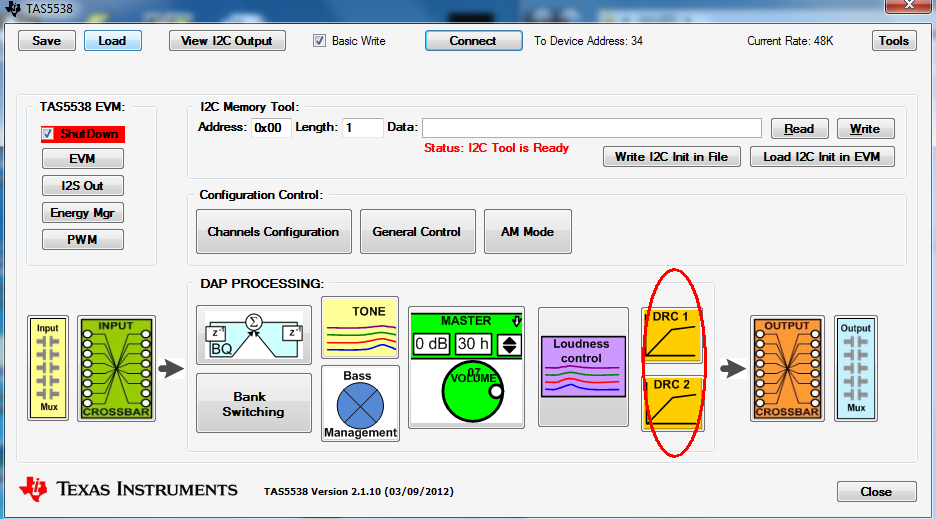This screenshot has height=519, width=936.
Task: Click the Master panel header mute icon
Action: pyautogui.click(x=516, y=321)
